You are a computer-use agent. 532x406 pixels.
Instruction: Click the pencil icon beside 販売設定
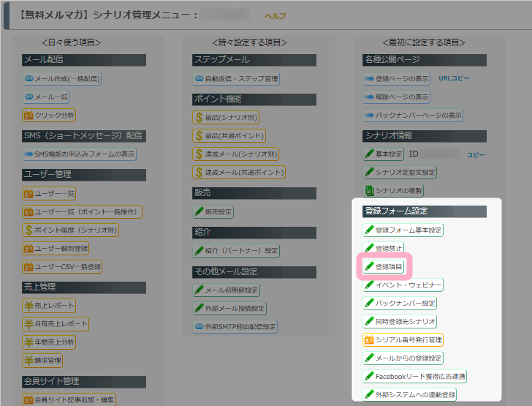tap(199, 212)
